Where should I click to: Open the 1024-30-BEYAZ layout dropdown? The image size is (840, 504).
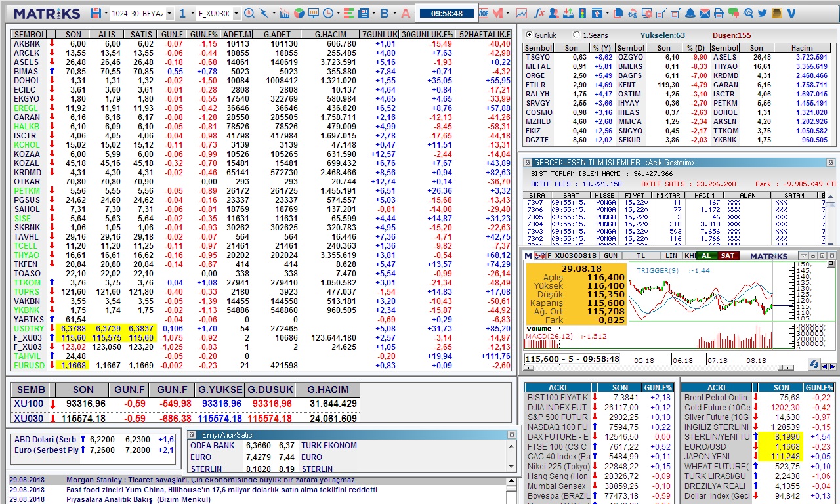click(169, 13)
